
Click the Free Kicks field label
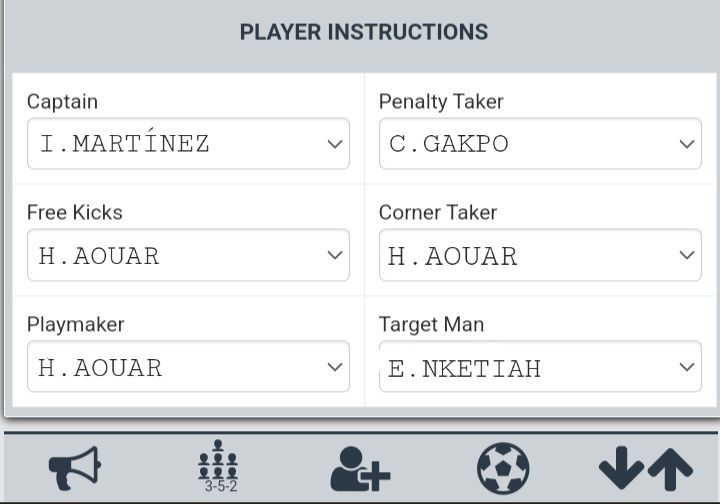[75, 213]
